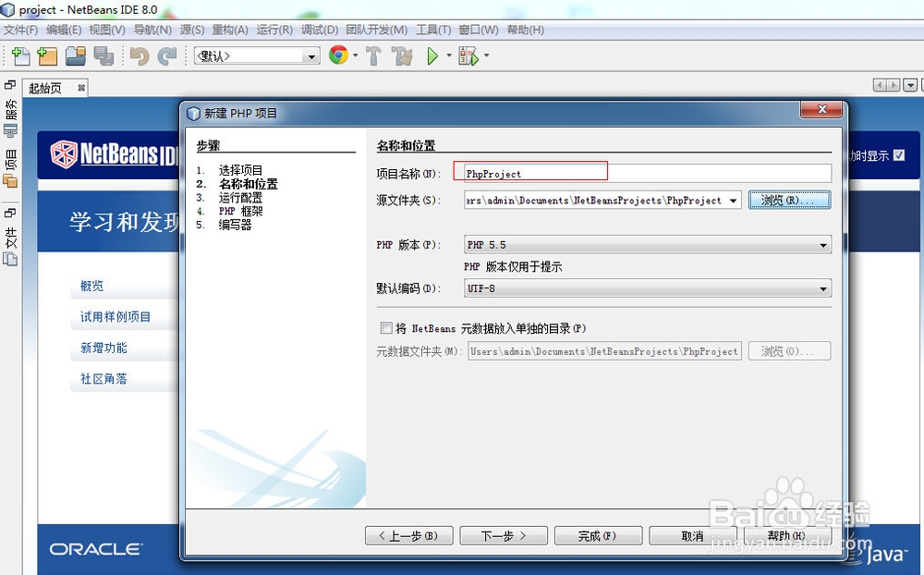The width and height of the screenshot is (924, 575).
Task: Open the 项目 sidebar panel
Action: (x=10, y=168)
